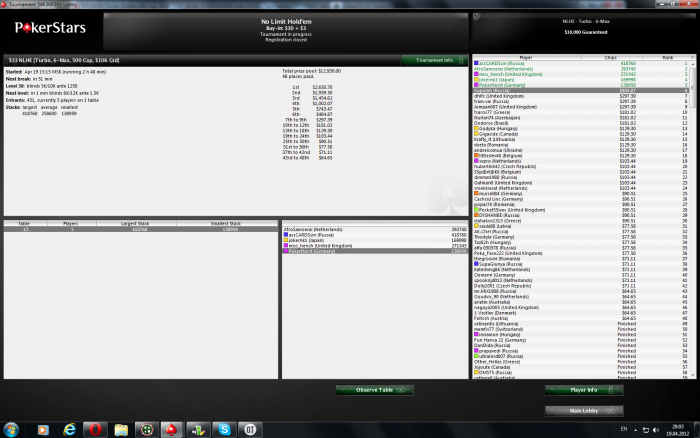
Task: Open the Player Info button
Action: (x=584, y=390)
